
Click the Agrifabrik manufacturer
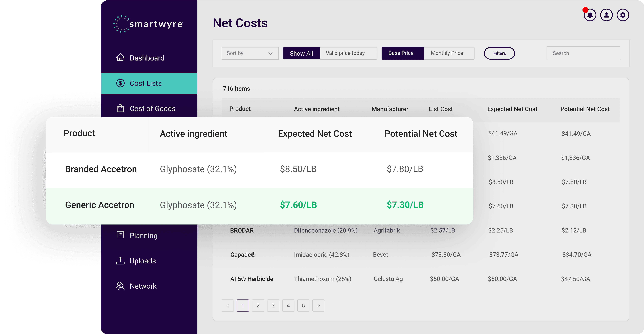pos(386,230)
